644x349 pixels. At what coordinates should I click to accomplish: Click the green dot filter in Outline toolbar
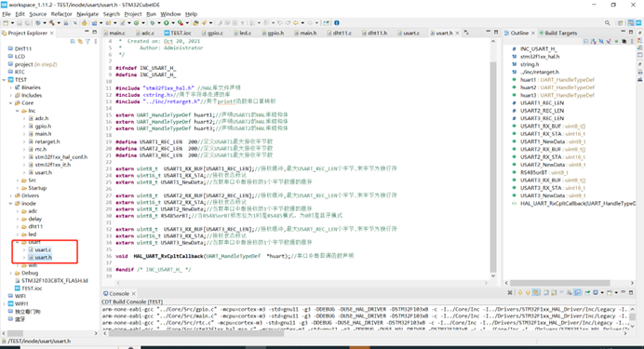616,42
